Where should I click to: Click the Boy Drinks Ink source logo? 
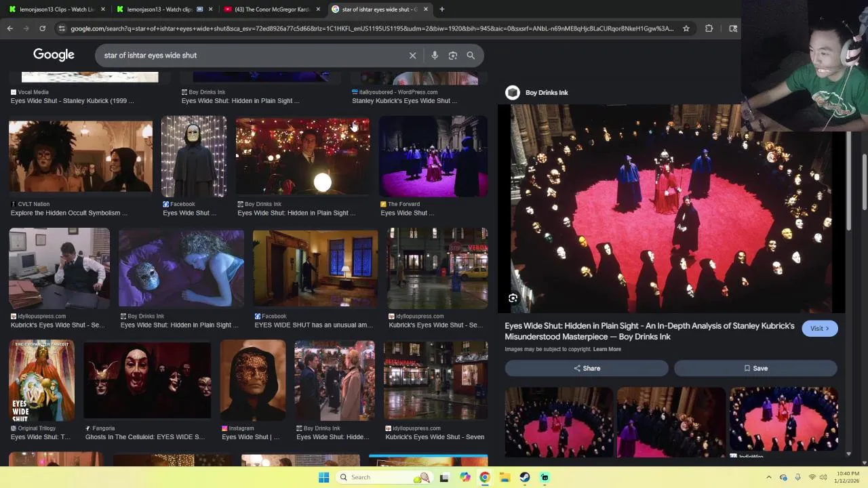[x=513, y=93]
